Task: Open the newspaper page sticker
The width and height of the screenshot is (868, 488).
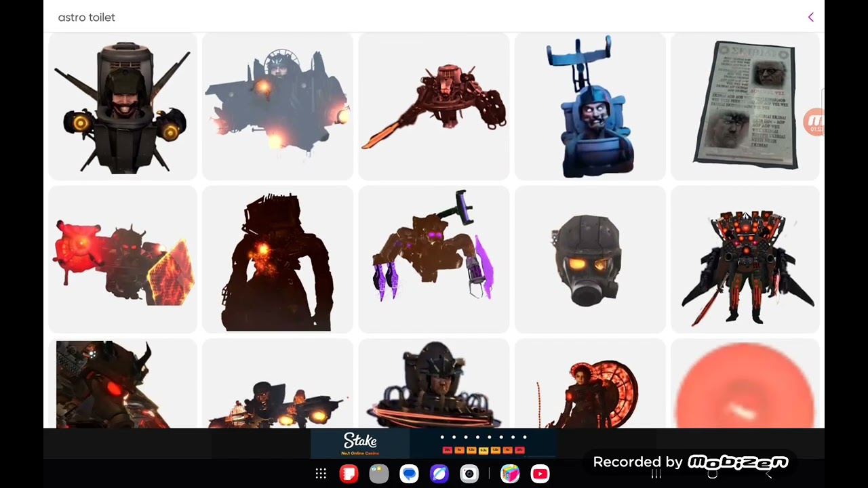Action: pyautogui.click(x=745, y=107)
